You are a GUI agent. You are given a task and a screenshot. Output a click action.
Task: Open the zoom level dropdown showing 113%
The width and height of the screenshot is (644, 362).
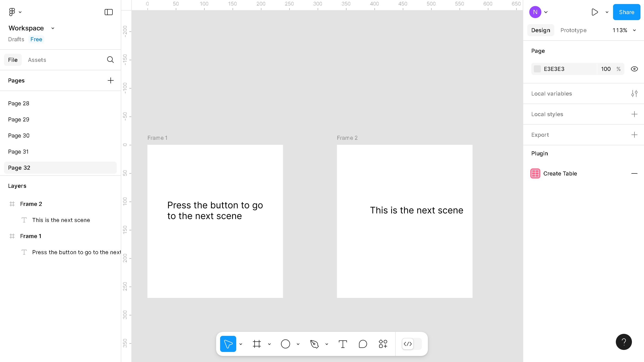point(625,30)
